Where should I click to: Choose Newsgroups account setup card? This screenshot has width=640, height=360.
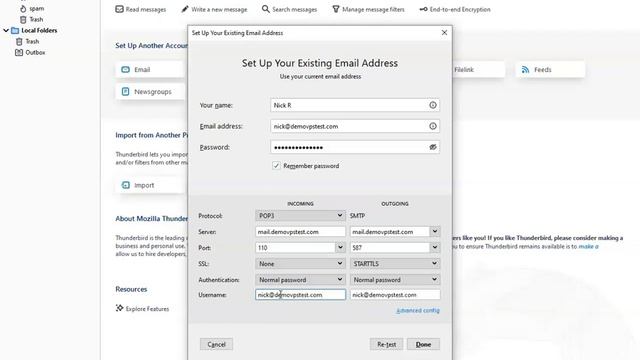(x=151, y=92)
